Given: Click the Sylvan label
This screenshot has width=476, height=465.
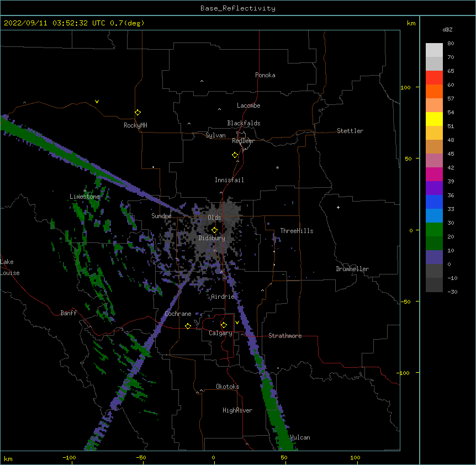Looking at the screenshot, I should point(215,135).
